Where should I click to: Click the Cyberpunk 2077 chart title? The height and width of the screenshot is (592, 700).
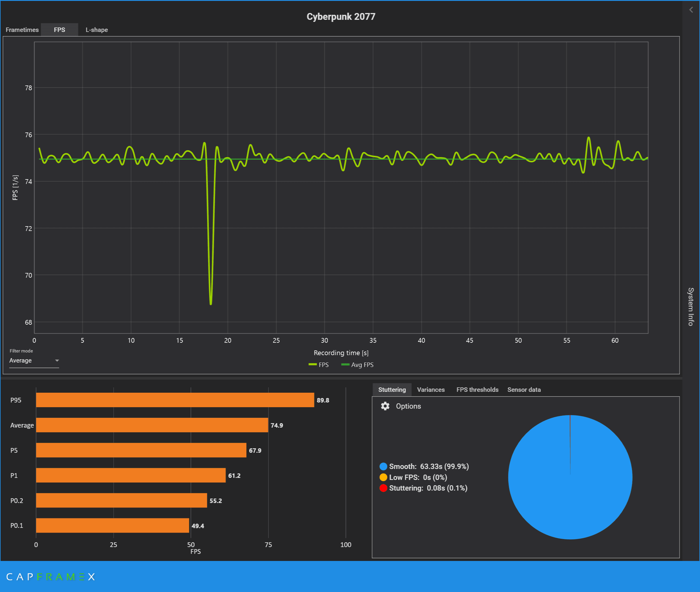pos(341,17)
